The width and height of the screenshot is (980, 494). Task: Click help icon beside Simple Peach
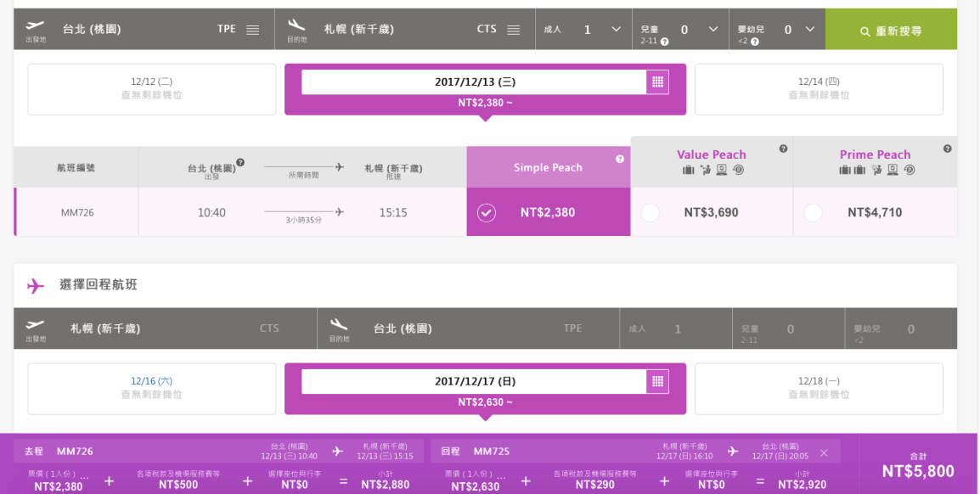coord(620,159)
